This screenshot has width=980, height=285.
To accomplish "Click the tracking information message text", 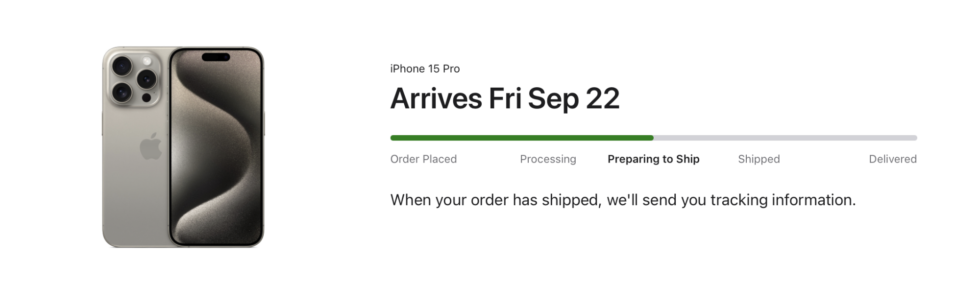I will (622, 200).
